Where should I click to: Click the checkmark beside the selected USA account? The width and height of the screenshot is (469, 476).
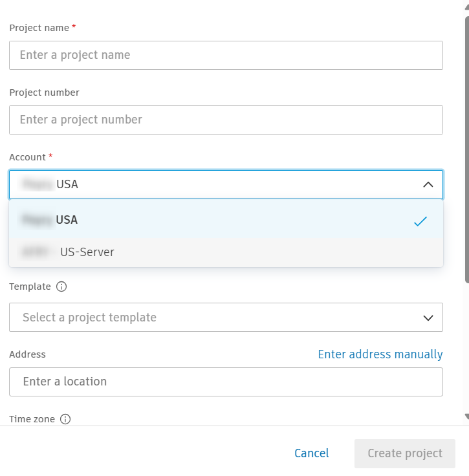pyautogui.click(x=420, y=221)
